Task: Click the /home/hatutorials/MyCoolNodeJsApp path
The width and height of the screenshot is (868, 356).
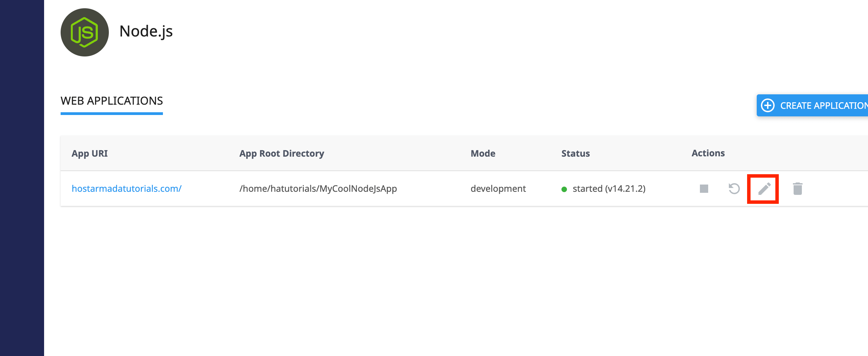Action: 318,189
